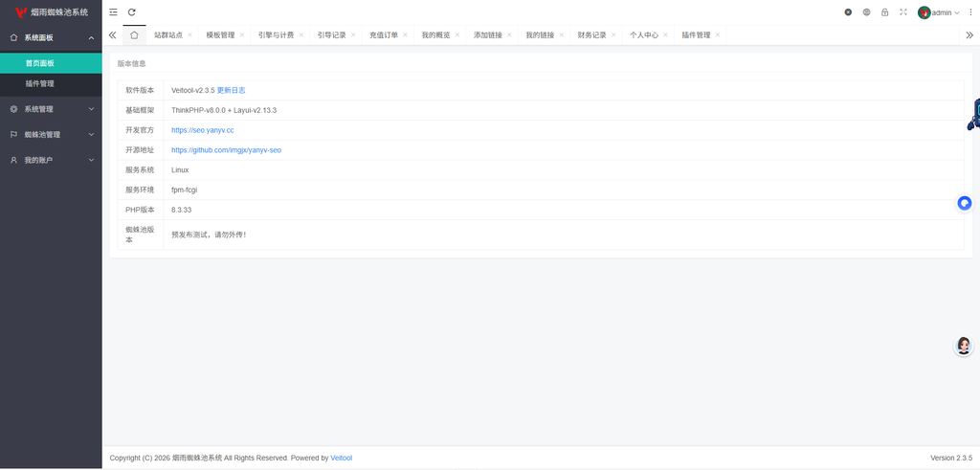Screen dimensions: 980x470
Task: Open the globe language icon in header
Action: [x=866, y=11]
